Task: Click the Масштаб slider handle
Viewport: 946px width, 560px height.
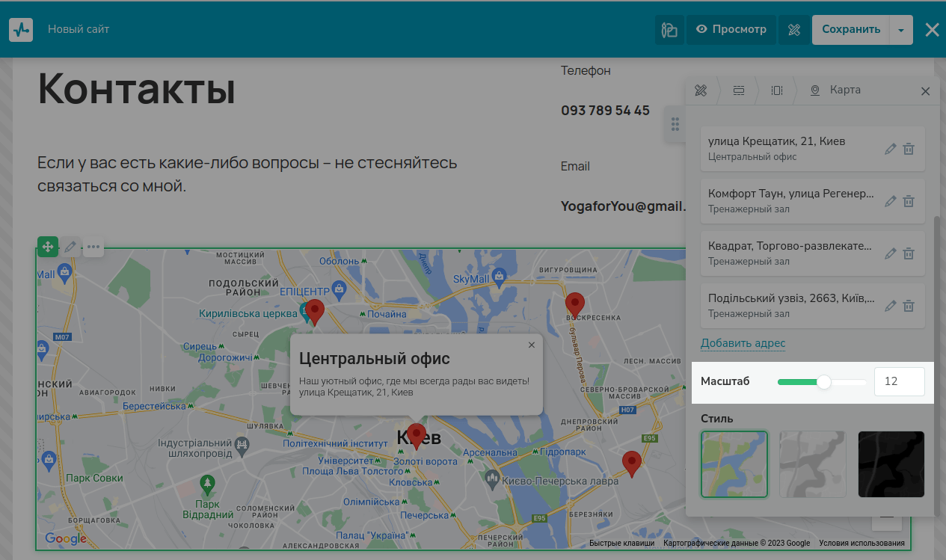Action: tap(824, 382)
